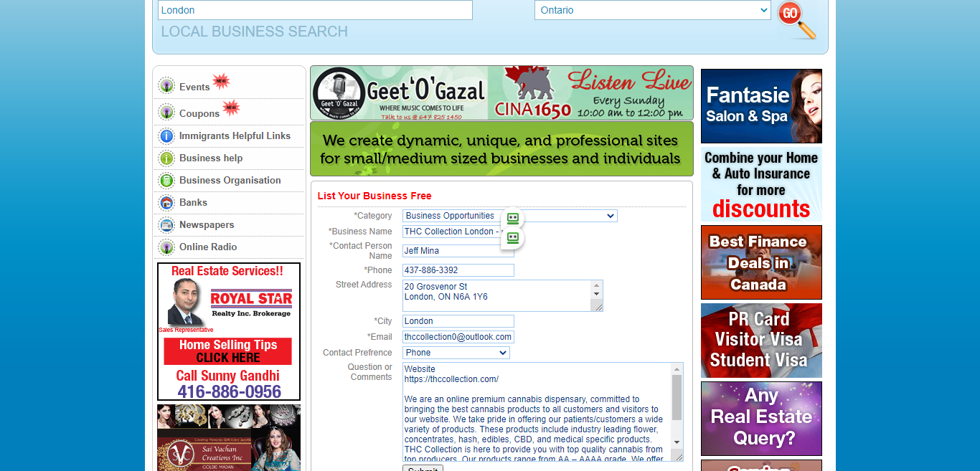Click the Coupons sidebar icon
Screen dimensions: 980x471
tap(166, 113)
